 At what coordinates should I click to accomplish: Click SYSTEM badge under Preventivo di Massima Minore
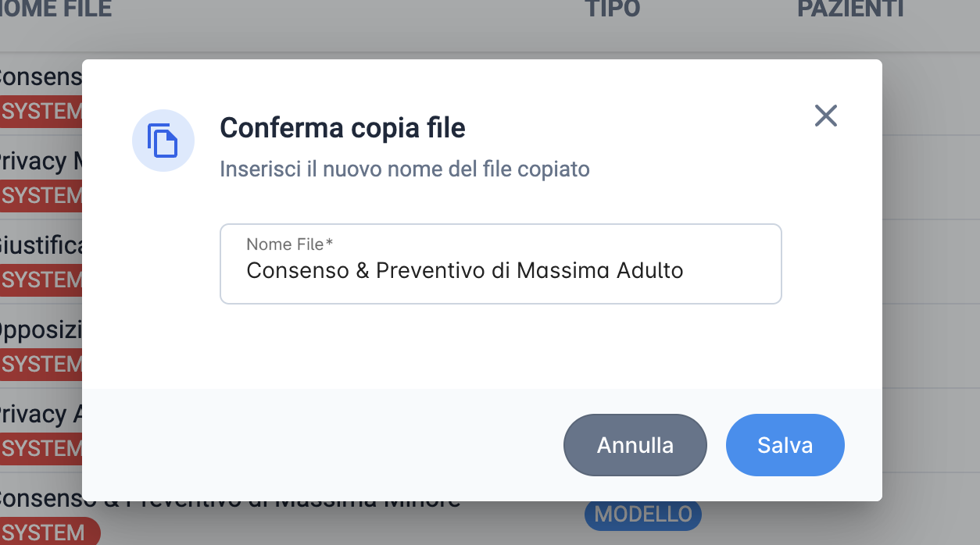coord(48,532)
